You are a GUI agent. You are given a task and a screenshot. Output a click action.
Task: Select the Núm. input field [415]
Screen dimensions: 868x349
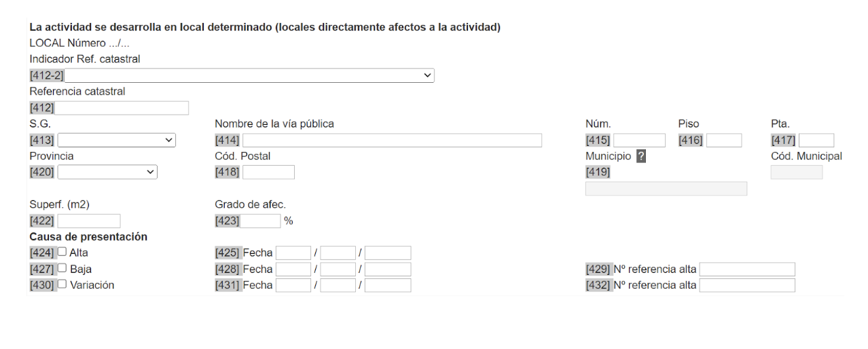(639, 141)
